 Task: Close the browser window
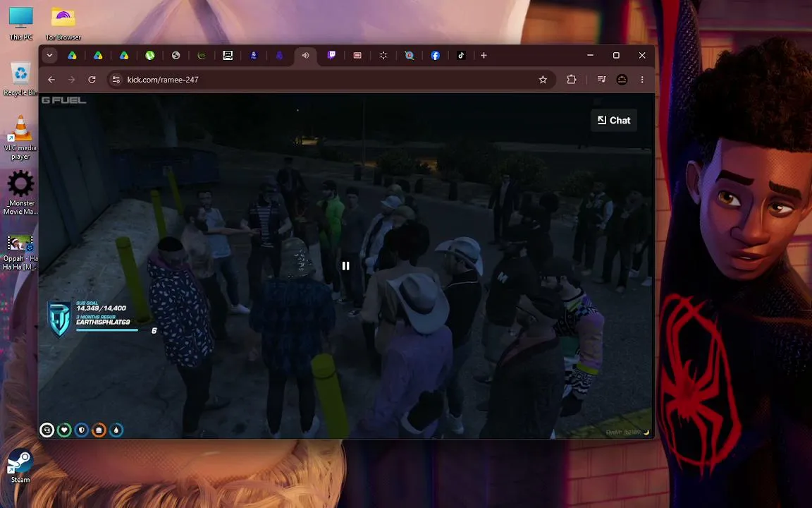[642, 55]
